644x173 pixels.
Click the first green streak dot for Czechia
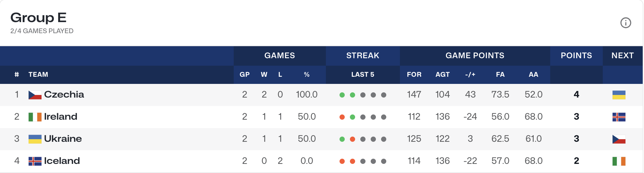click(x=342, y=95)
